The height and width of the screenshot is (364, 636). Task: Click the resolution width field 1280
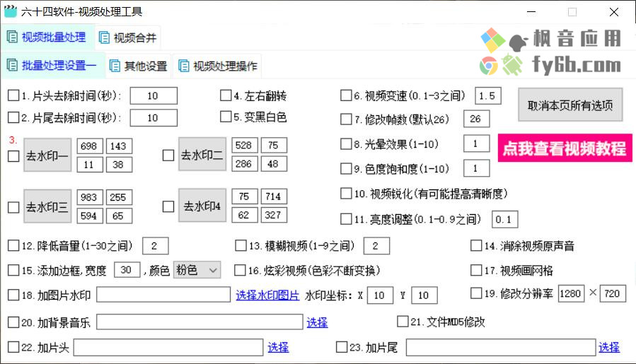(571, 293)
